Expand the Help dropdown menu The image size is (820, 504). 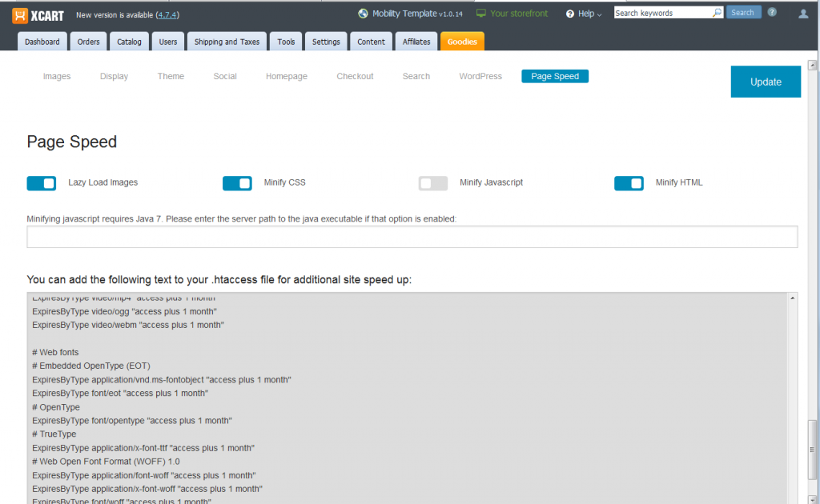585,14
